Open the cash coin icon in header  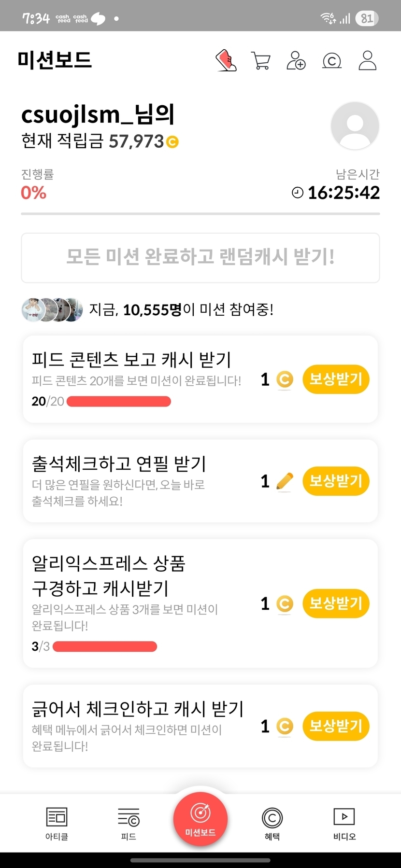pos(331,61)
